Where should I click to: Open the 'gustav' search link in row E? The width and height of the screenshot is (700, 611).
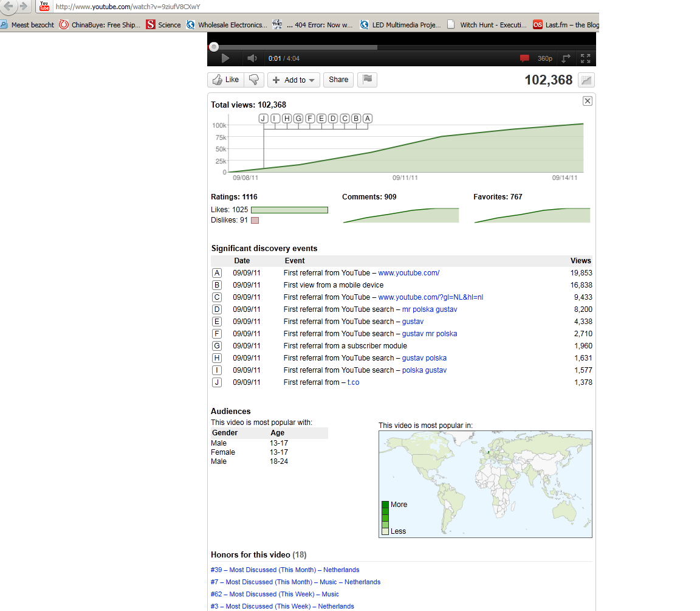[413, 322]
